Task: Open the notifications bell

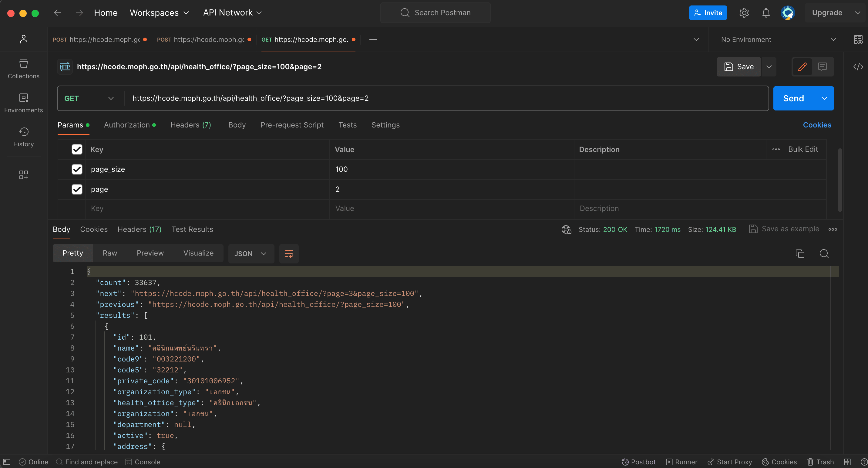Action: pyautogui.click(x=765, y=13)
